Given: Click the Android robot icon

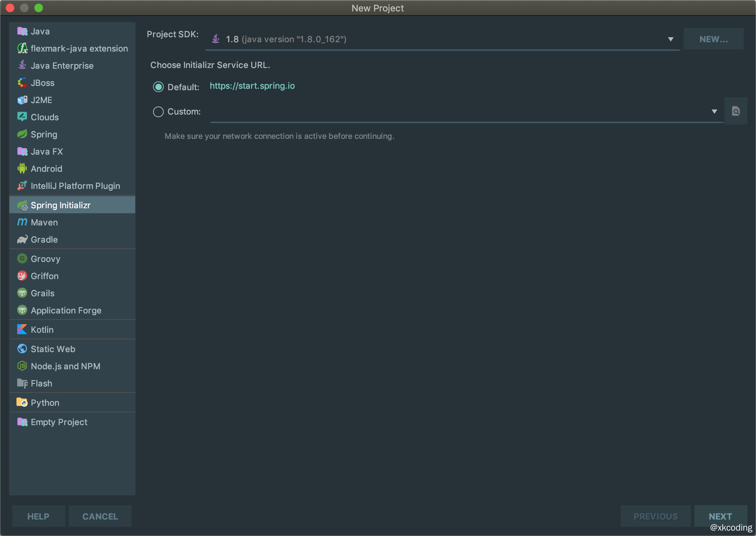Looking at the screenshot, I should [x=22, y=168].
